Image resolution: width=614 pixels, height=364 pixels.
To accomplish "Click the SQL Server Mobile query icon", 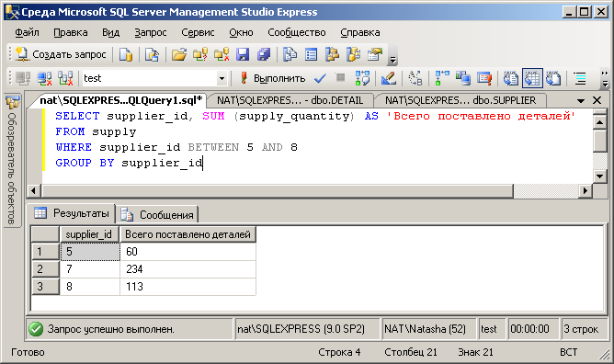I will 152,54.
